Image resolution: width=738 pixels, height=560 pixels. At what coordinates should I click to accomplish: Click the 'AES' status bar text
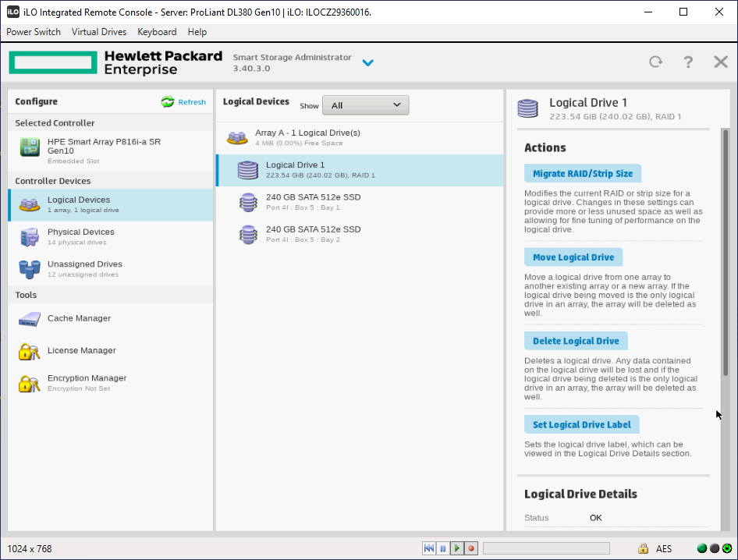click(664, 549)
